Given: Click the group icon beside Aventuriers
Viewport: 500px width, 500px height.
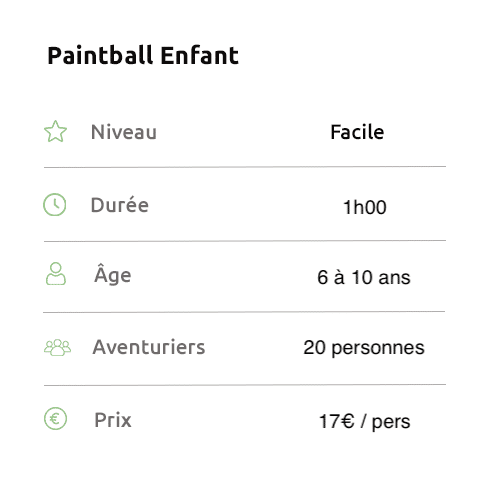Looking at the screenshot, I should (x=57, y=347).
